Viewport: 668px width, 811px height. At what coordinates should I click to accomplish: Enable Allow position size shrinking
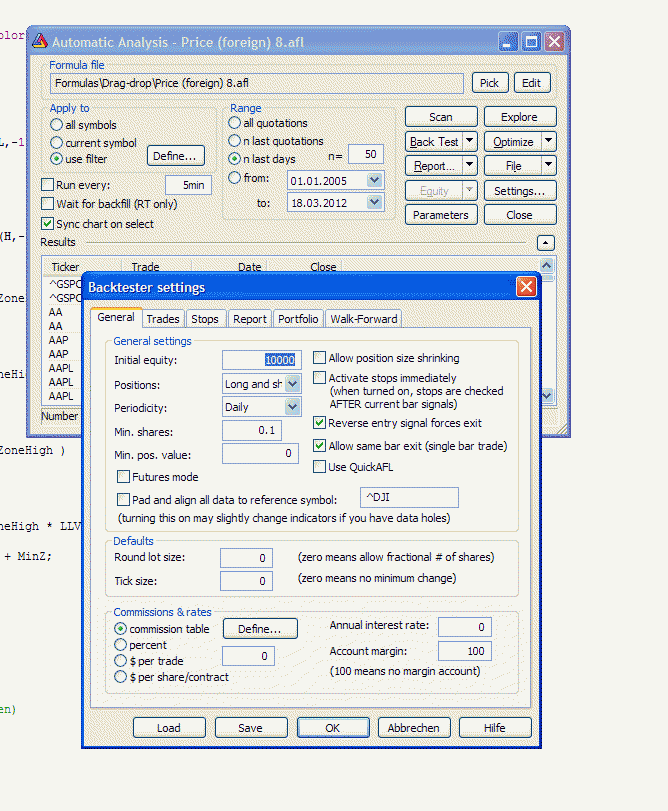(320, 358)
